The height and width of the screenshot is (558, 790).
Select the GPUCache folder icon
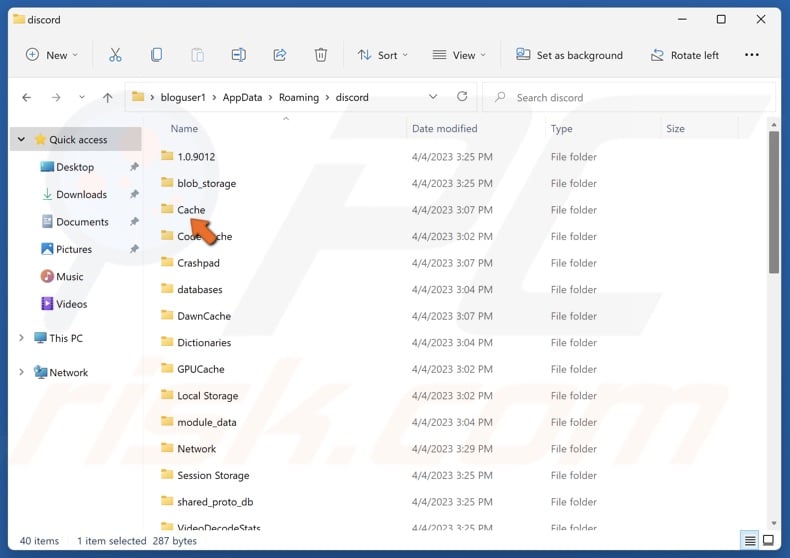pyautogui.click(x=167, y=368)
